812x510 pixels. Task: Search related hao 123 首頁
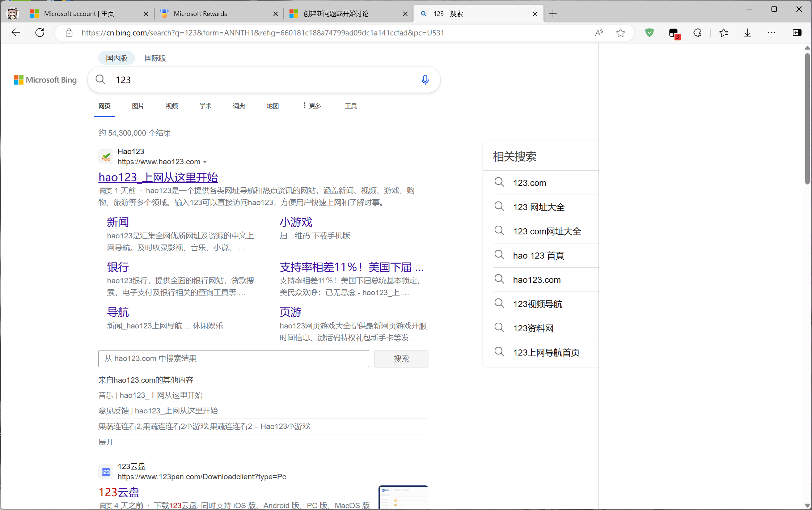click(x=538, y=256)
